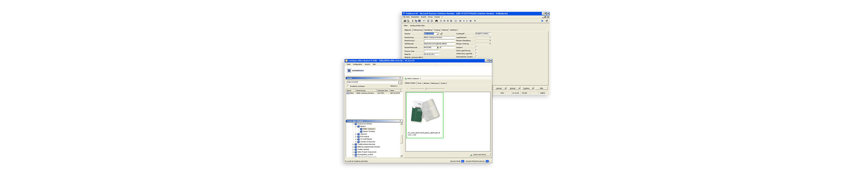This screenshot has height=175, width=868.
Task: Click the Hilfe button in the Artikelkarte
Action: click(x=541, y=88)
